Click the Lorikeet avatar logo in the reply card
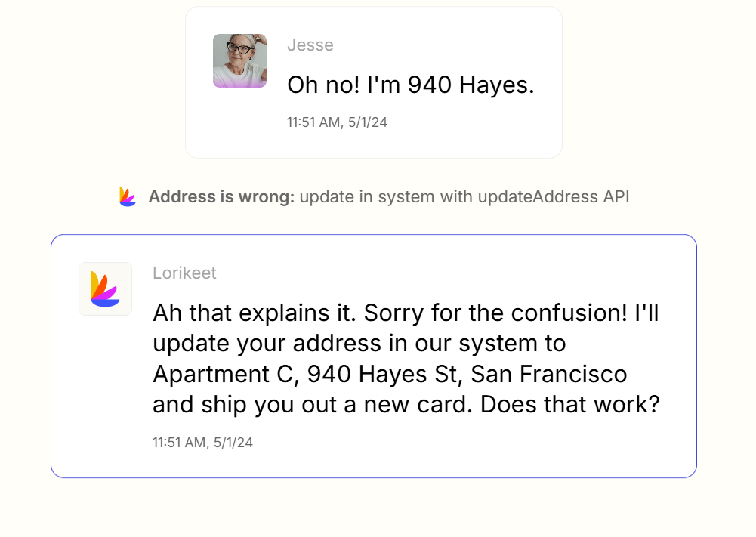 coord(105,289)
